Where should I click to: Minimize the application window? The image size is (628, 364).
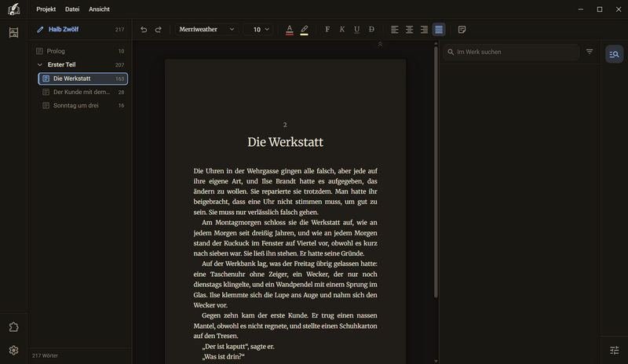tap(581, 9)
